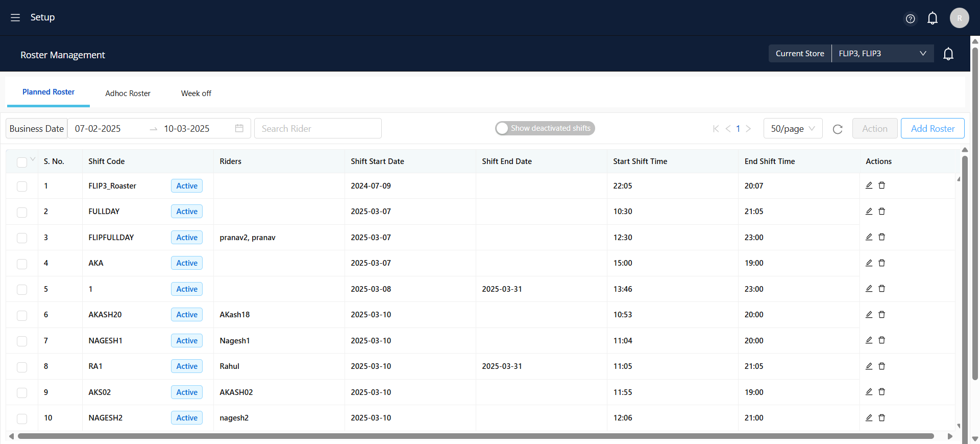Edit the NAGESH1 shift
This screenshot has width=980, height=444.
pyautogui.click(x=869, y=340)
